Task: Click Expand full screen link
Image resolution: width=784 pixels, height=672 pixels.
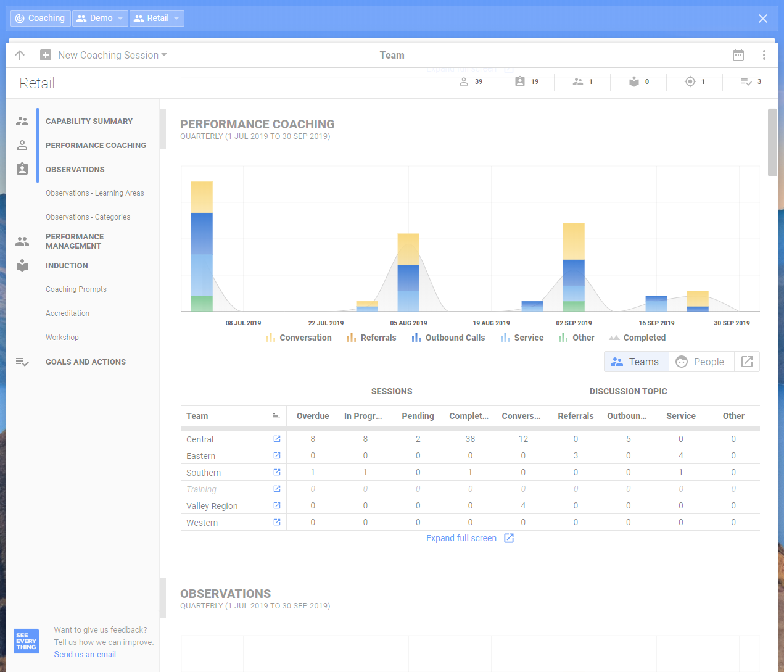Action: tap(470, 538)
